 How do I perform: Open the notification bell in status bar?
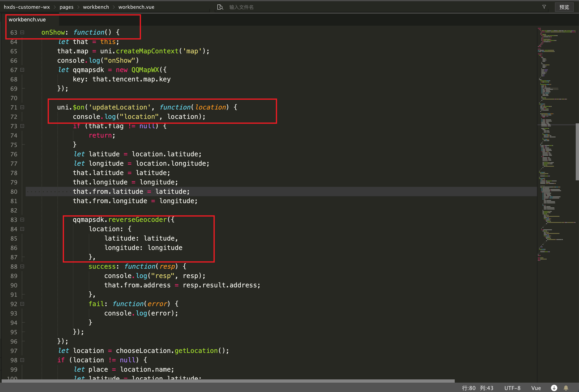pyautogui.click(x=566, y=388)
